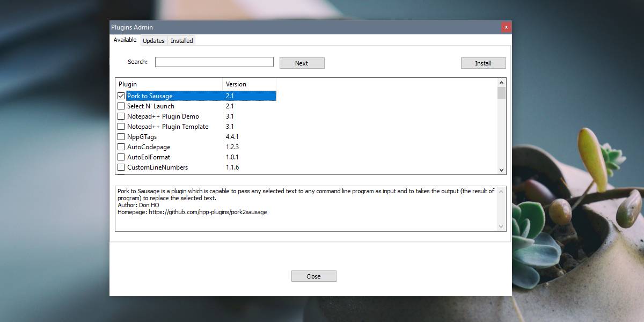The image size is (644, 322).
Task: Check the Select N' Launch plugin checkbox
Action: [x=121, y=106]
